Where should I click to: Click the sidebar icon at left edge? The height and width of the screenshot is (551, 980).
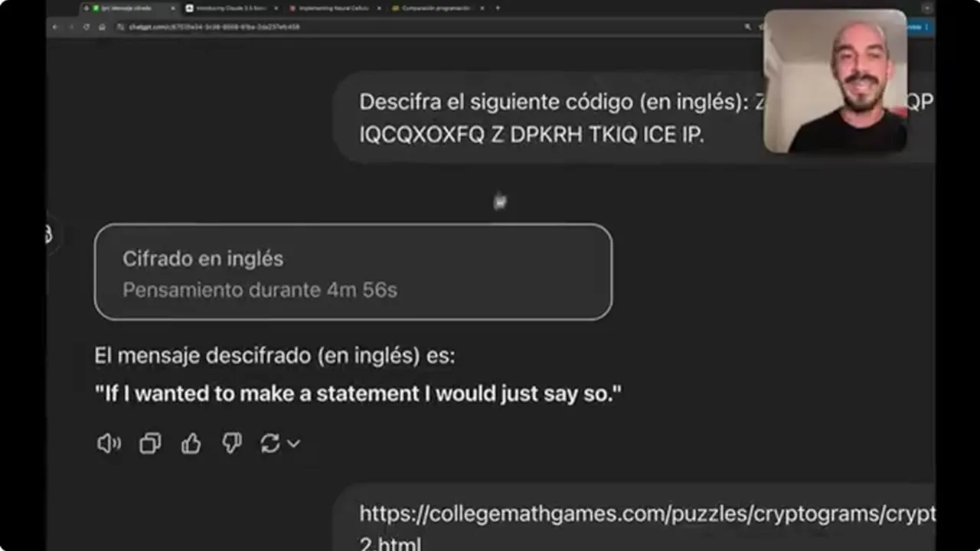[49, 234]
